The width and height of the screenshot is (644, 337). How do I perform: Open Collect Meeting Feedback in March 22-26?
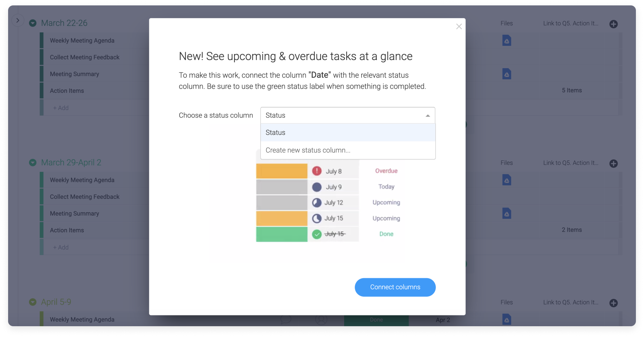[85, 57]
